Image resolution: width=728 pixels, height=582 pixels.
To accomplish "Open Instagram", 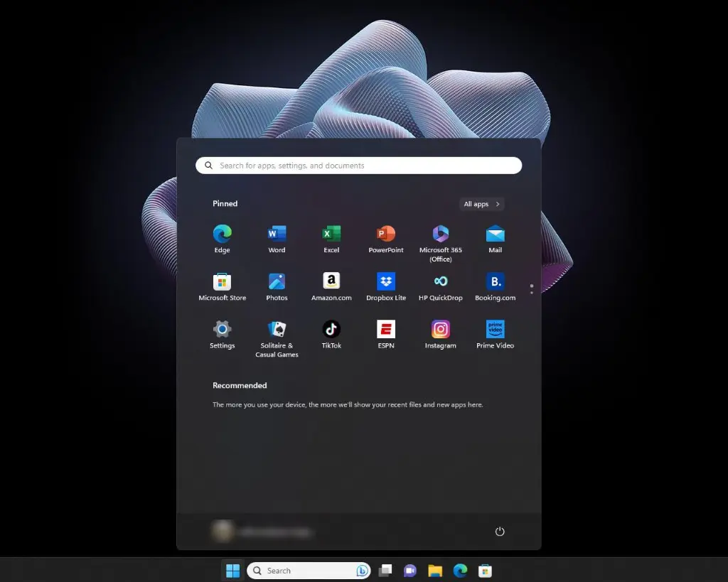I will coord(440,329).
